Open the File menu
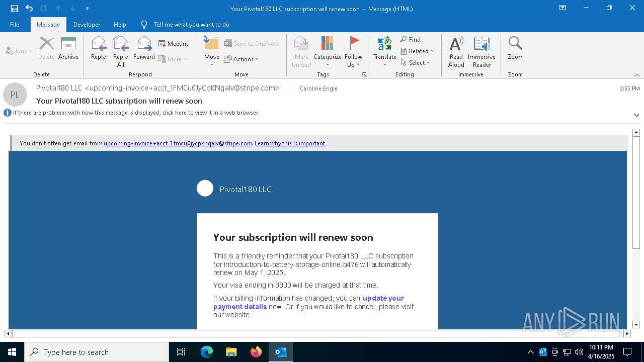Viewport: 644px width, 362px height. 15,25
